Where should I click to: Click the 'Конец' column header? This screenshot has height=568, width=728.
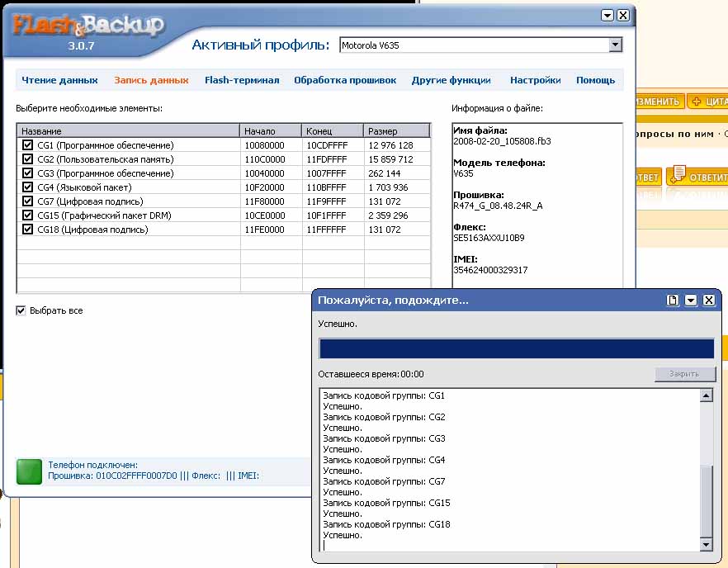click(x=333, y=131)
